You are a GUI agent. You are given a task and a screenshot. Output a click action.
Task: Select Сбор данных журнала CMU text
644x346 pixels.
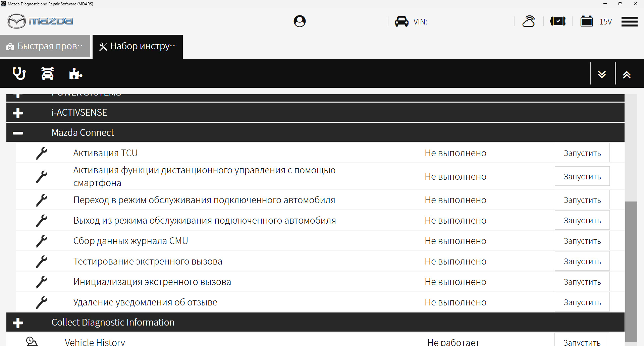(130, 241)
